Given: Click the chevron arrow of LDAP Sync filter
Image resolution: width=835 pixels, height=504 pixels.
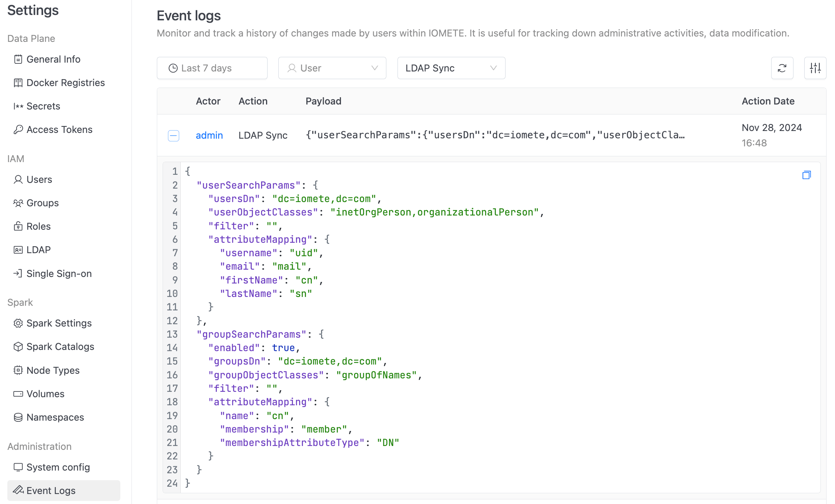Looking at the screenshot, I should tap(494, 68).
